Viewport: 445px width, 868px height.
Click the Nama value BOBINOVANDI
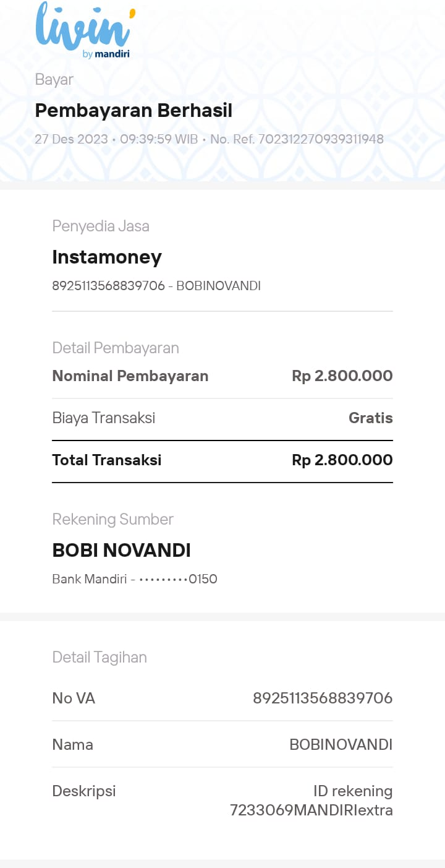pos(341,745)
